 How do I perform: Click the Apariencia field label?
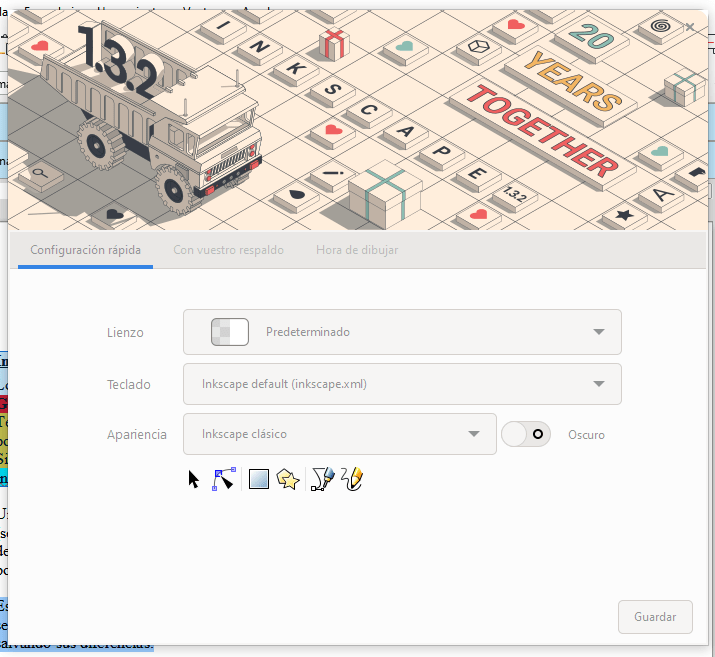(x=137, y=435)
